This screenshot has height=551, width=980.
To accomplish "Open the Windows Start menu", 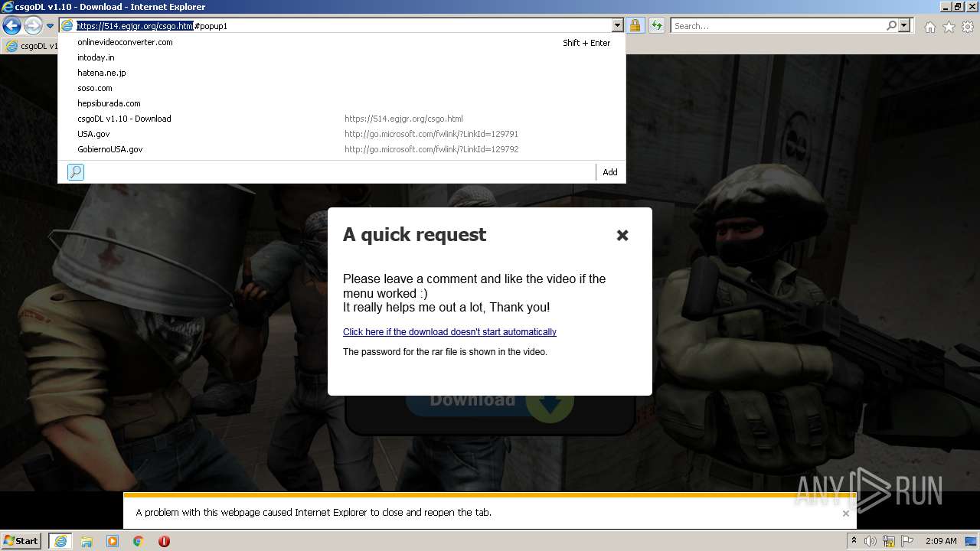I will 21,541.
